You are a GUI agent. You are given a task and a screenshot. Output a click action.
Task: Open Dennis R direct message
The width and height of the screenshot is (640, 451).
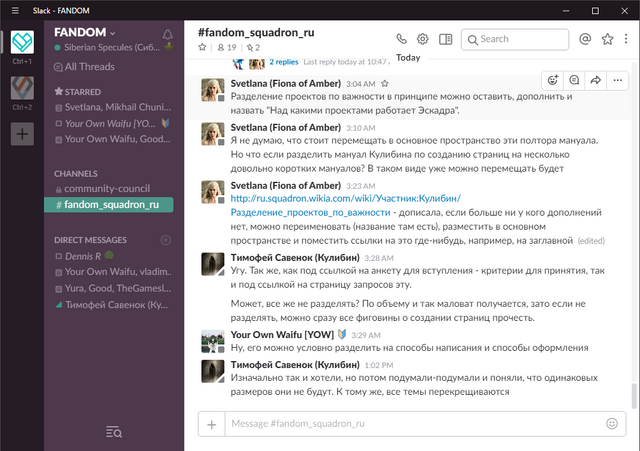pyautogui.click(x=84, y=256)
